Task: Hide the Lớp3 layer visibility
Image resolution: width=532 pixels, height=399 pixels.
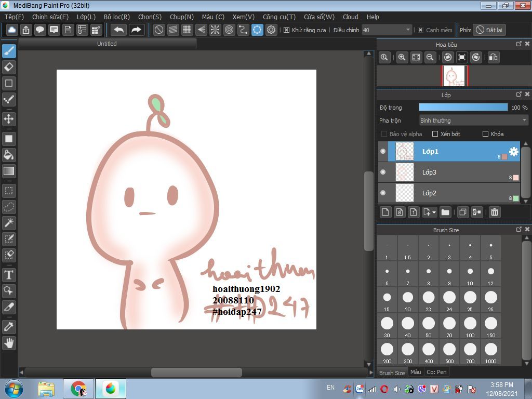Action: [x=383, y=172]
